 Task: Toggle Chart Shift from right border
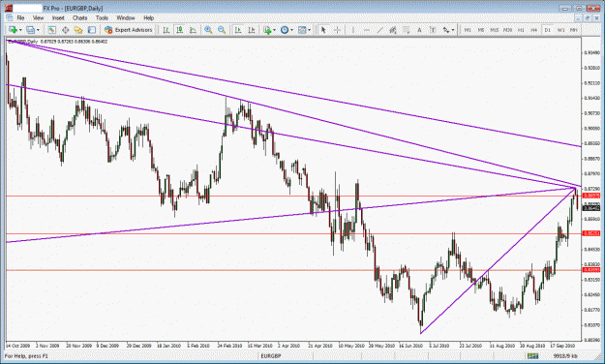pyautogui.click(x=252, y=30)
